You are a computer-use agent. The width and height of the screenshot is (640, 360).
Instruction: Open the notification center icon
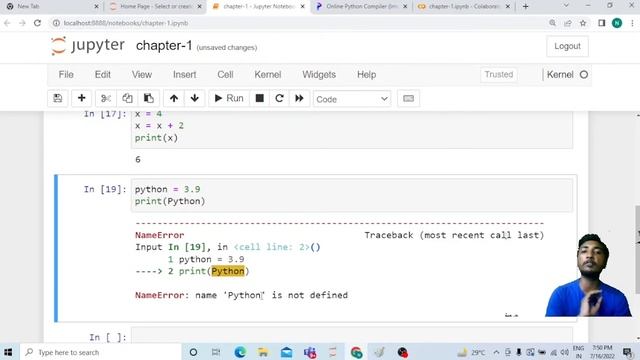(628, 352)
